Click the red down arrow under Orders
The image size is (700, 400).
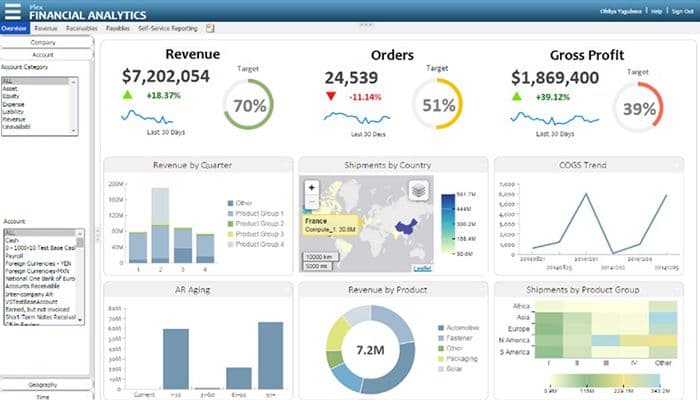pyautogui.click(x=331, y=96)
